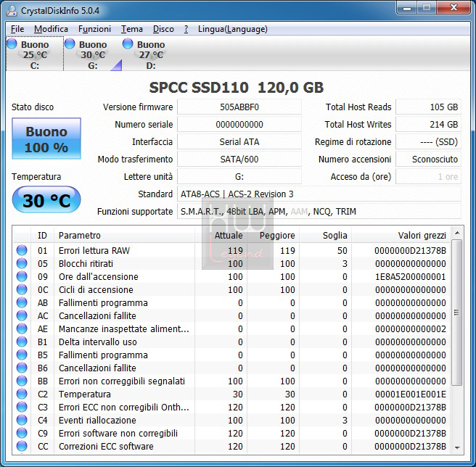Click status circle icon for drive C:
The width and height of the screenshot is (476, 467).
[12, 44]
